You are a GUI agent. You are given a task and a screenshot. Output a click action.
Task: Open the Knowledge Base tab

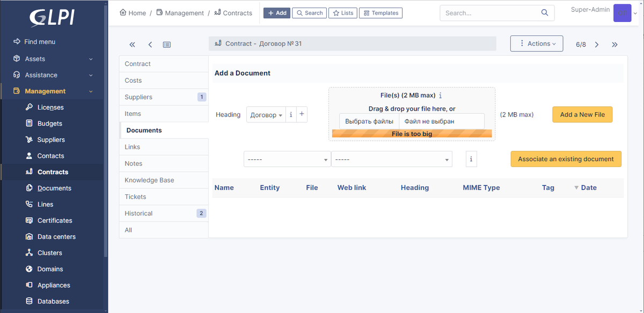pos(164,180)
